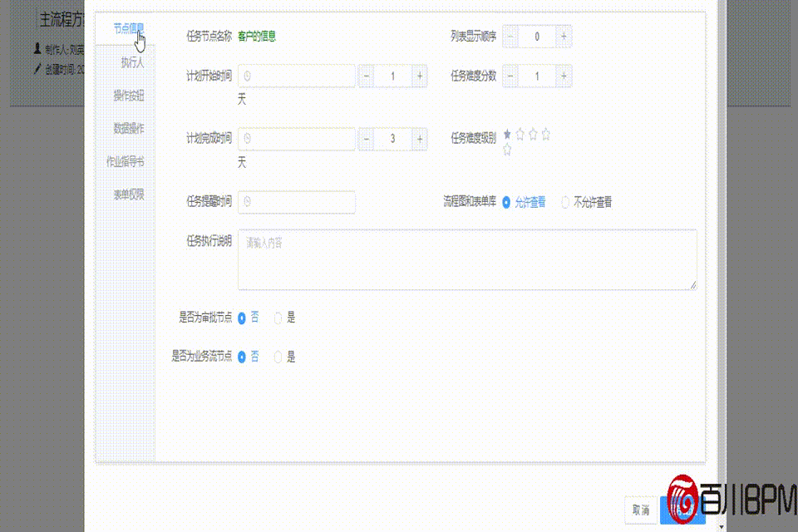Click the 取消 button

click(641, 510)
